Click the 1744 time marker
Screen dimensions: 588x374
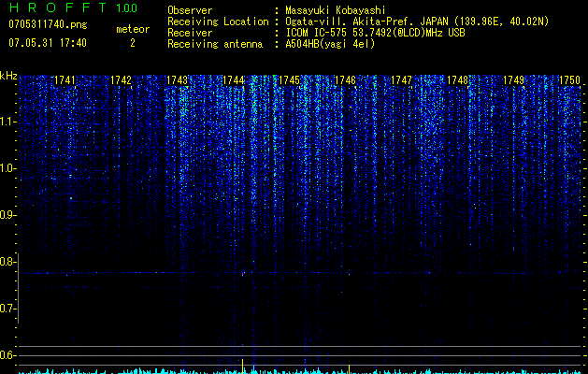tap(234, 80)
